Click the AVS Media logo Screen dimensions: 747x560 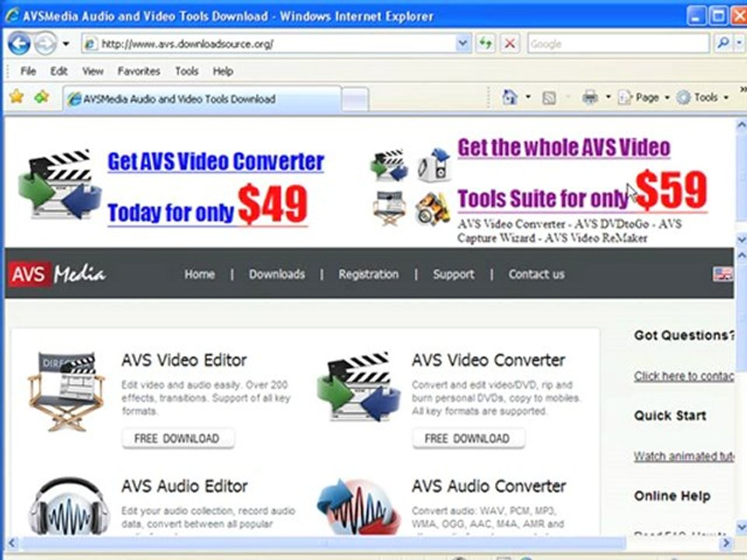pyautogui.click(x=56, y=274)
